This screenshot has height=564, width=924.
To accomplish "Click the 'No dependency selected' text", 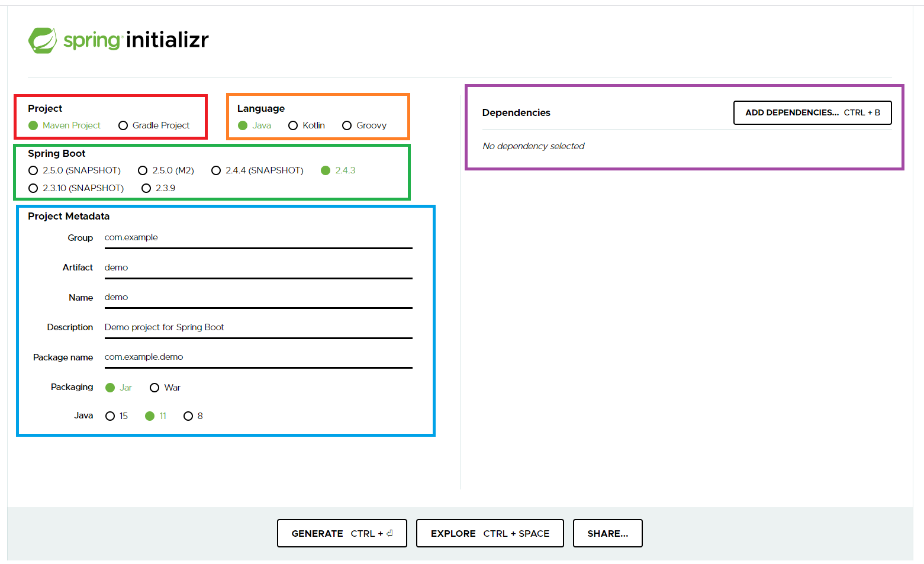I will click(533, 146).
